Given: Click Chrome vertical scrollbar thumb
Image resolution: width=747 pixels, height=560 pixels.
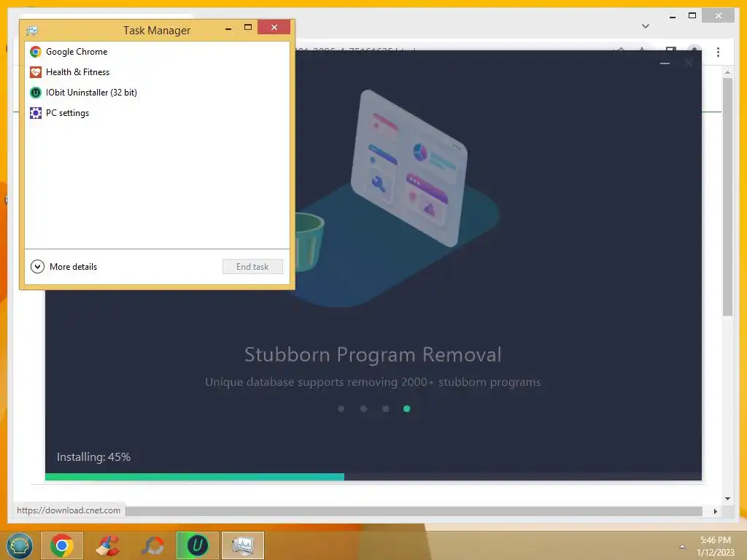Looking at the screenshot, I should [x=727, y=197].
